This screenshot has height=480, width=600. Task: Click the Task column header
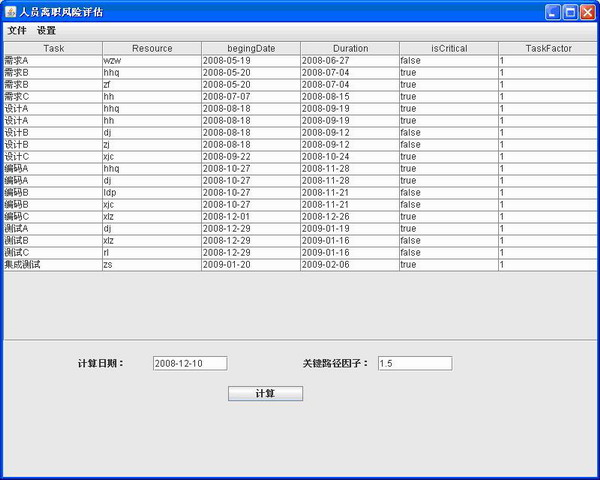[53, 48]
